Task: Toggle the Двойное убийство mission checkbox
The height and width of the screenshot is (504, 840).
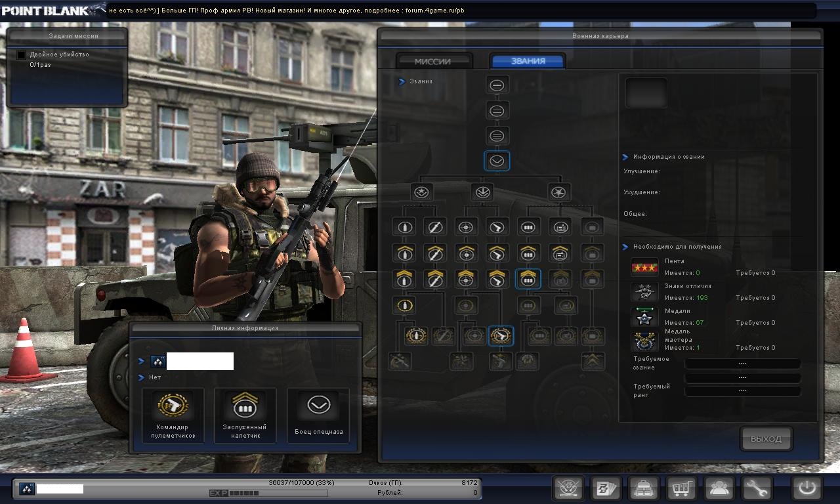Action: (22, 55)
